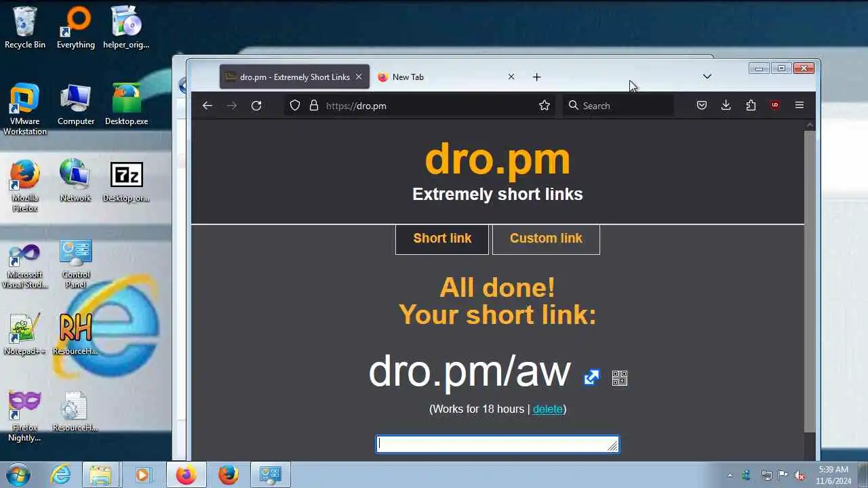868x488 pixels.
Task: Select the Computer desktop icon
Action: 76,106
